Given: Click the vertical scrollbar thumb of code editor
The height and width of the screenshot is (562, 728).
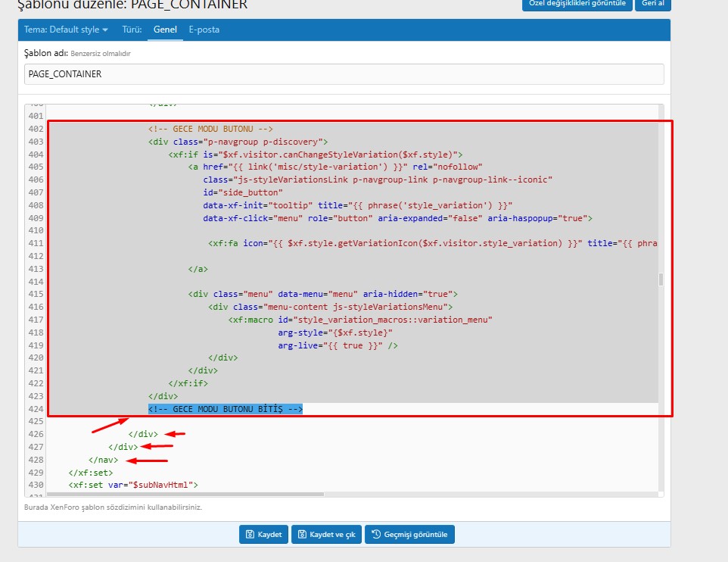Looking at the screenshot, I should tap(661, 279).
